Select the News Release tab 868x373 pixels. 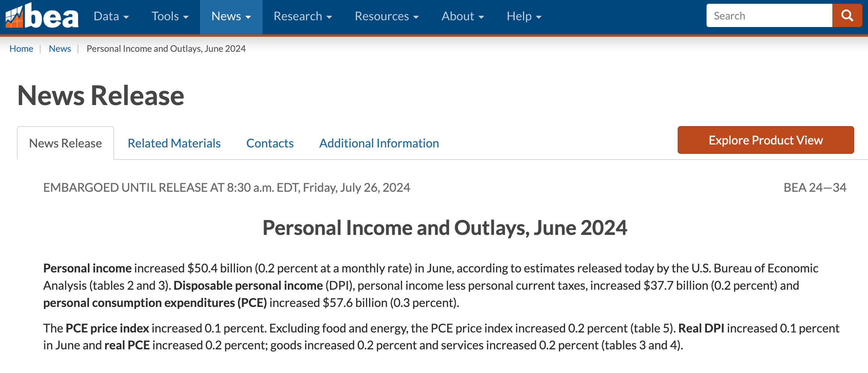tap(65, 143)
